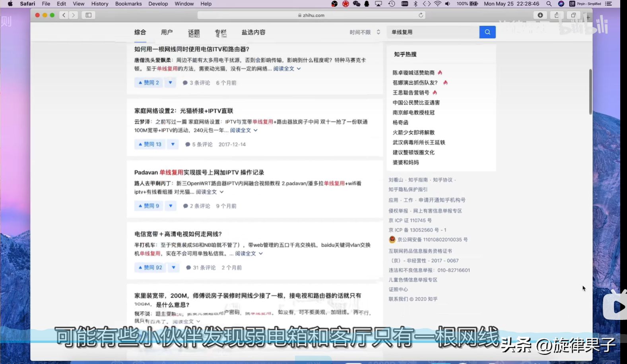Image resolution: width=627 pixels, height=364 pixels.
Task: Go forward with Safari forward arrow
Action: tap(73, 15)
